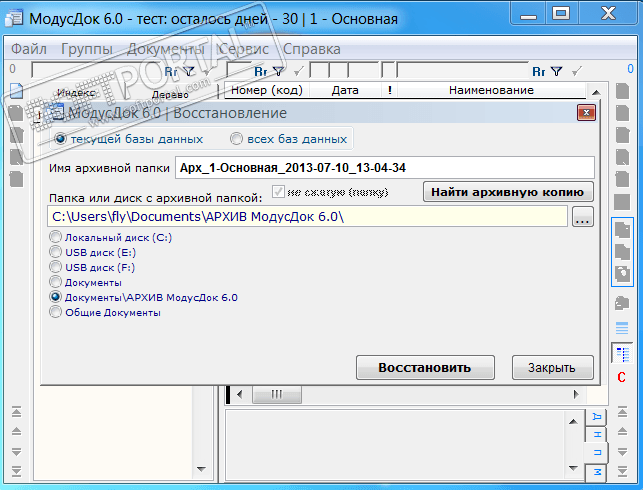
Task: Click the rightmost Rr icon near Наименование filter
Action: point(539,72)
